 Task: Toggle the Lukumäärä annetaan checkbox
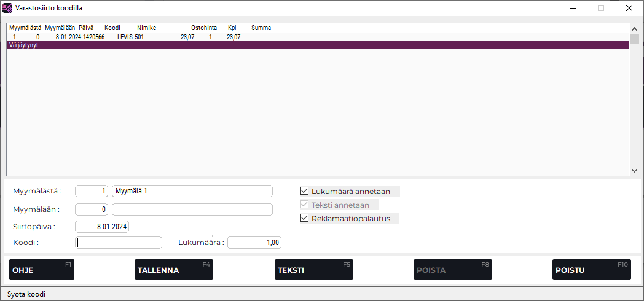(305, 191)
